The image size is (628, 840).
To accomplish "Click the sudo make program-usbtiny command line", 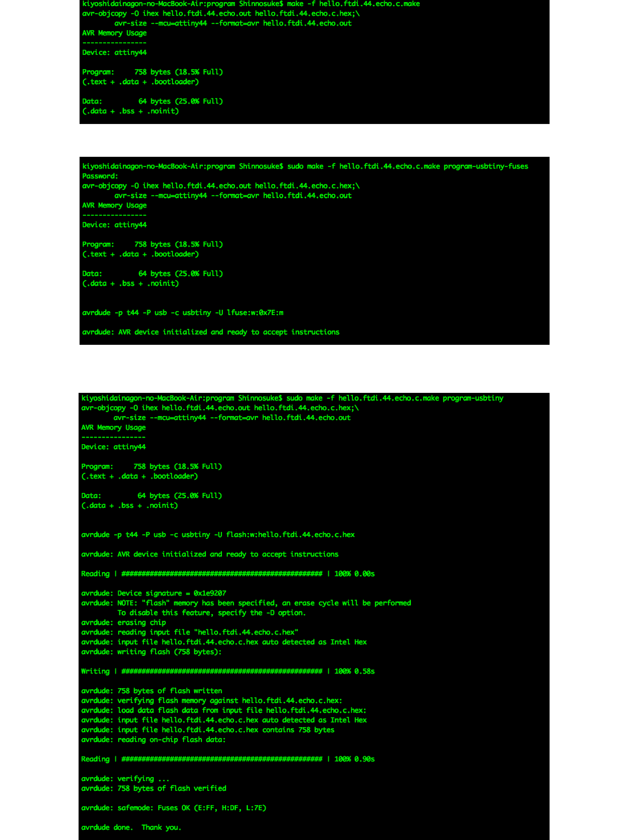I will [292, 398].
